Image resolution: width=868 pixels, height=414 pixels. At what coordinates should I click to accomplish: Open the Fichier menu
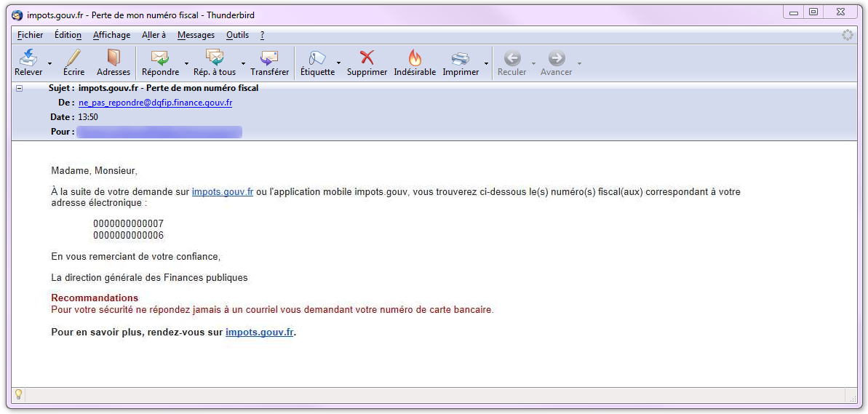tap(30, 35)
